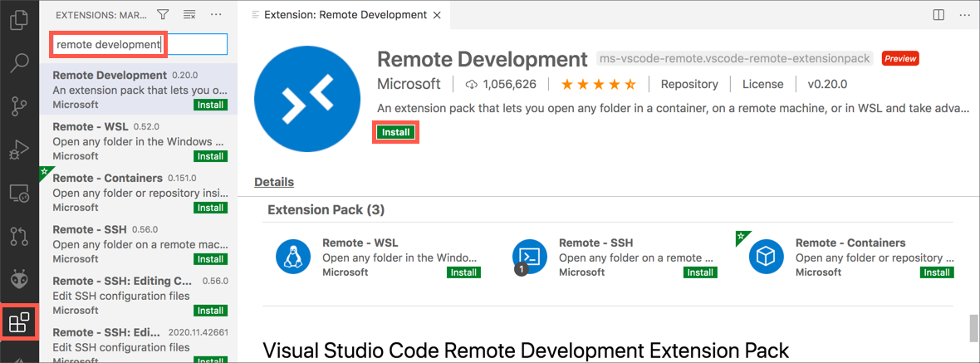Click the Remote - Containers pack title
This screenshot has height=363, width=980.
coord(850,243)
